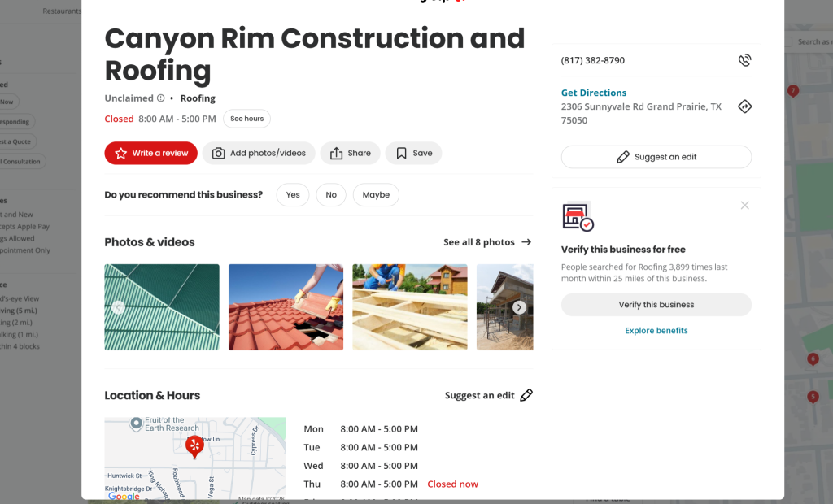Click the directions arrow icon

pyautogui.click(x=744, y=106)
